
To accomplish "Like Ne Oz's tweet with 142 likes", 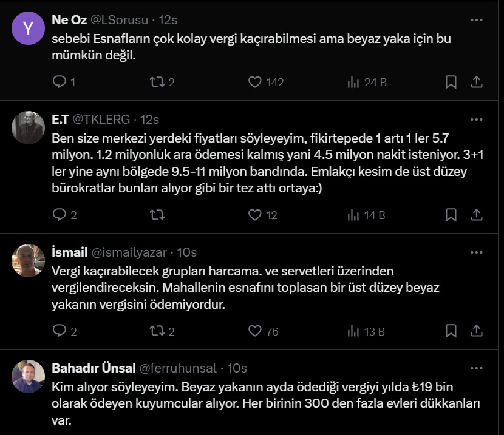I will 255,82.
